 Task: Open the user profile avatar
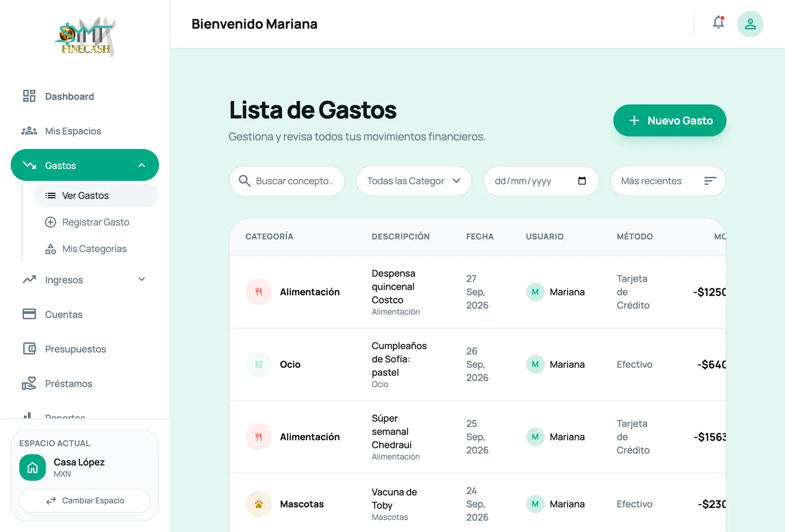[750, 24]
